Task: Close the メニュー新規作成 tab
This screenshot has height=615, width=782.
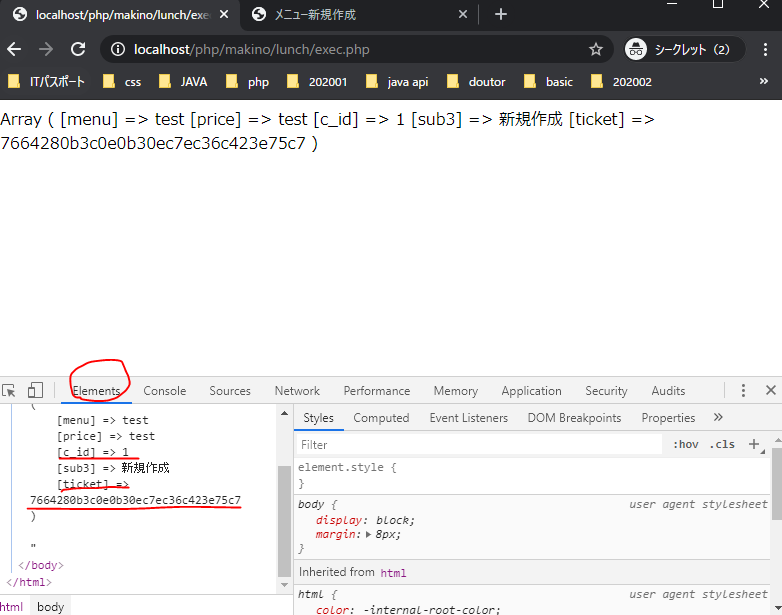Action: (463, 14)
